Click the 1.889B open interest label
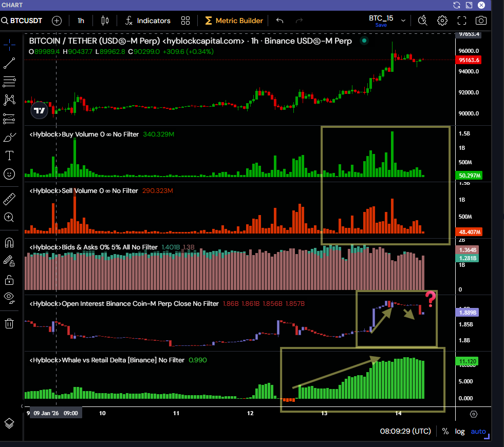This screenshot has width=504, height=447. [x=468, y=313]
